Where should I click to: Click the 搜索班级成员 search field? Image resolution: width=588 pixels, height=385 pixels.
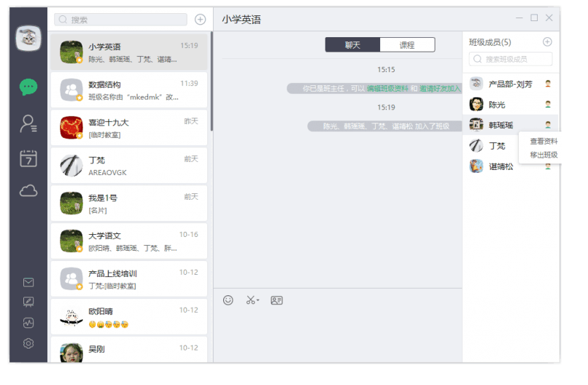click(514, 59)
